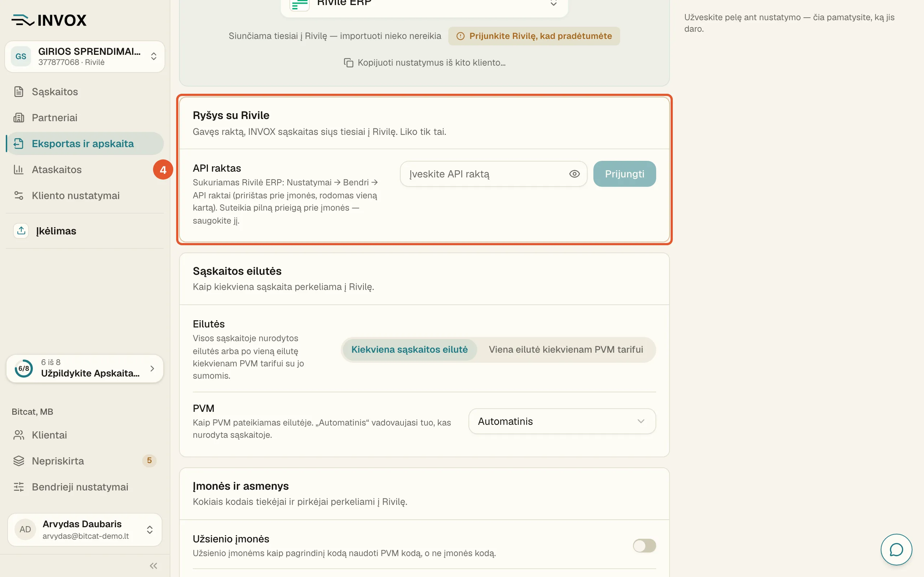Click the Įkėlimas upload icon

21,230
